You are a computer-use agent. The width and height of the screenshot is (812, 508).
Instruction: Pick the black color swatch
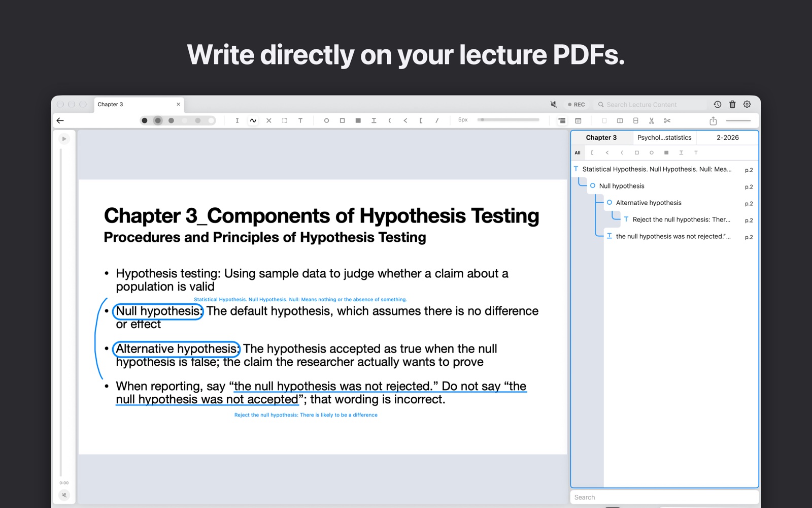pyautogui.click(x=145, y=120)
